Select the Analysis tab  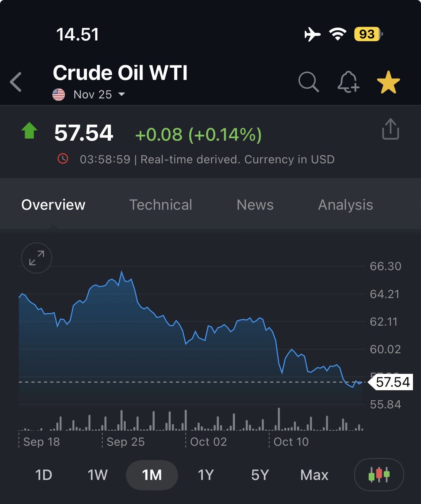coord(345,205)
